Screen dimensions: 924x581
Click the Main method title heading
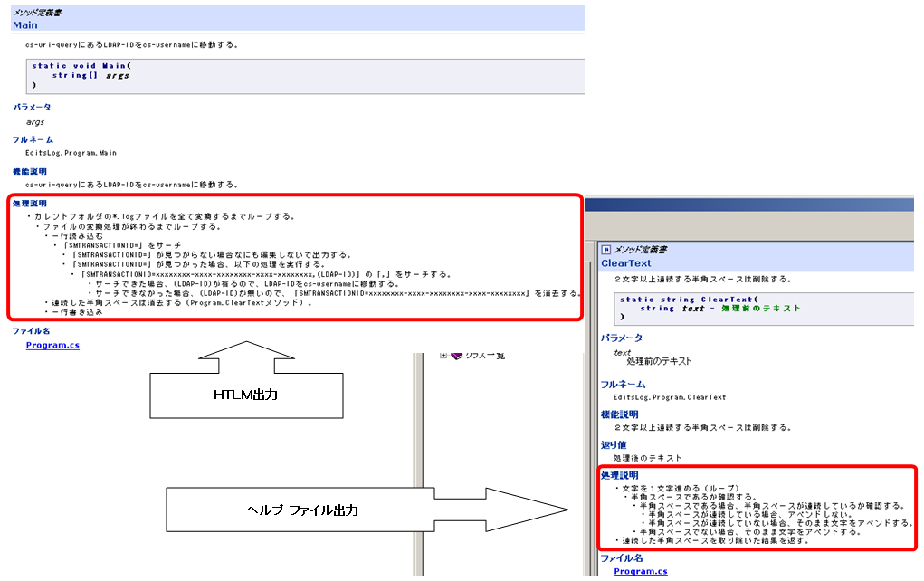pyautogui.click(x=25, y=25)
